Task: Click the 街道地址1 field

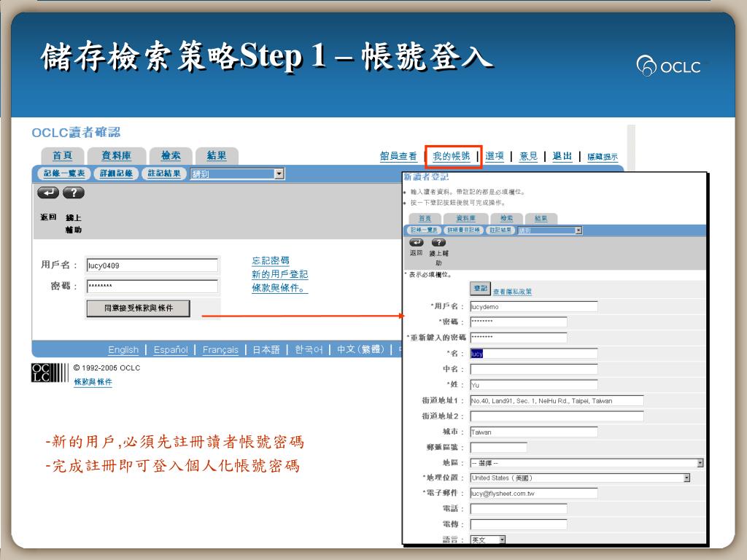Action: coord(557,400)
